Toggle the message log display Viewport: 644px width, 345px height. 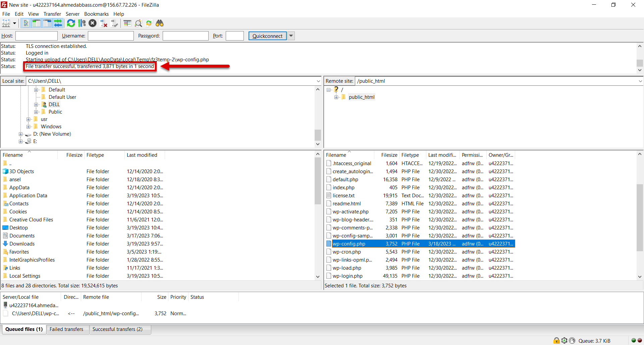tap(26, 23)
